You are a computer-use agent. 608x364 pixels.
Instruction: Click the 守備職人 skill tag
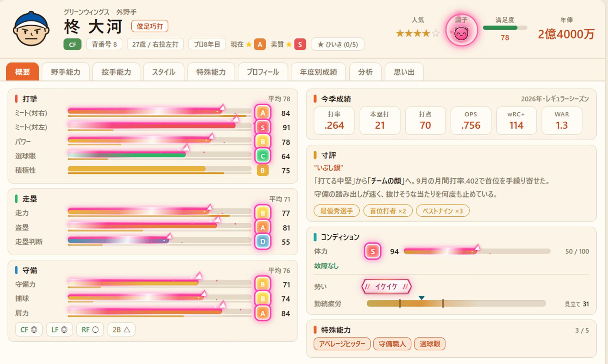(392, 344)
